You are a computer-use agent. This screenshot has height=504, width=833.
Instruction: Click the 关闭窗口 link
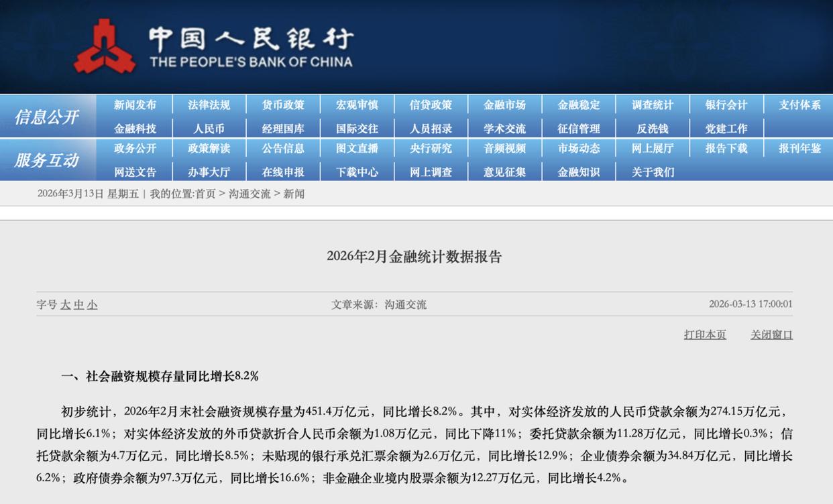771,334
